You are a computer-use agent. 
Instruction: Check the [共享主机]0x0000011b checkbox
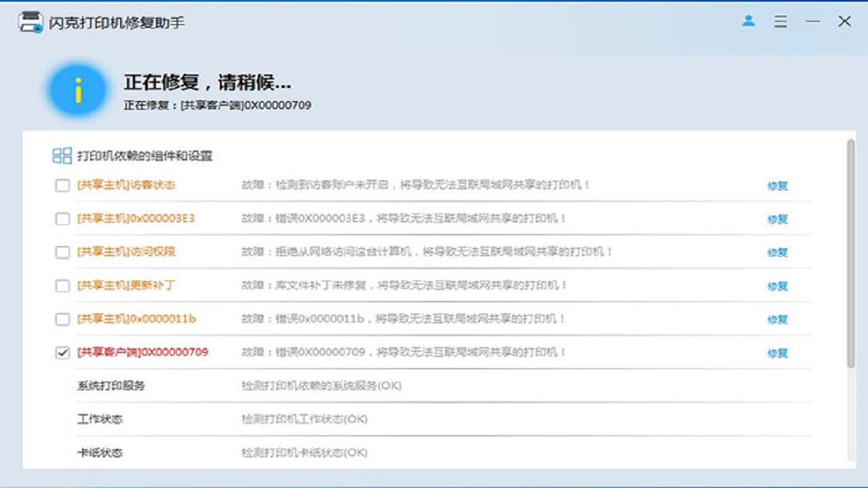pos(62,319)
